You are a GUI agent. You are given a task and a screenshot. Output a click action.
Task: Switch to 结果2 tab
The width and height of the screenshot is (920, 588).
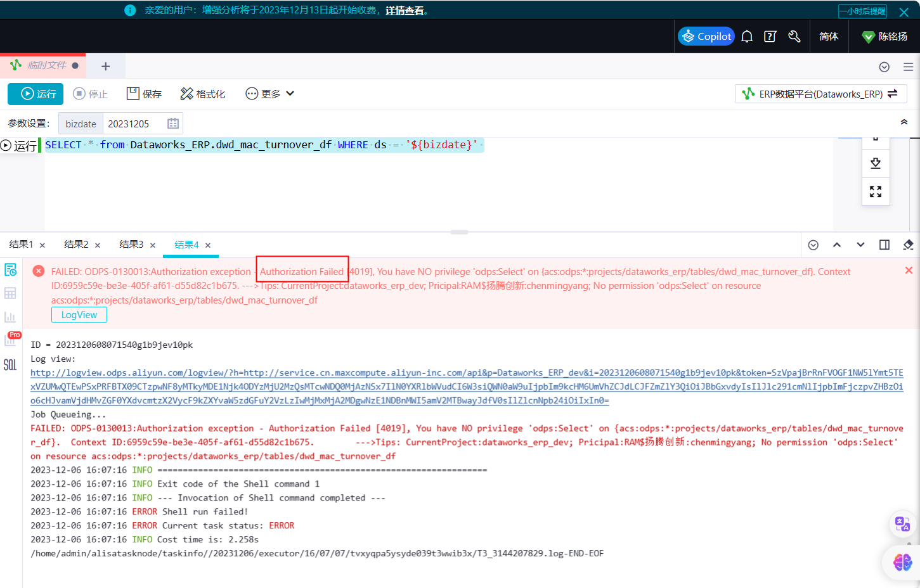(x=76, y=245)
